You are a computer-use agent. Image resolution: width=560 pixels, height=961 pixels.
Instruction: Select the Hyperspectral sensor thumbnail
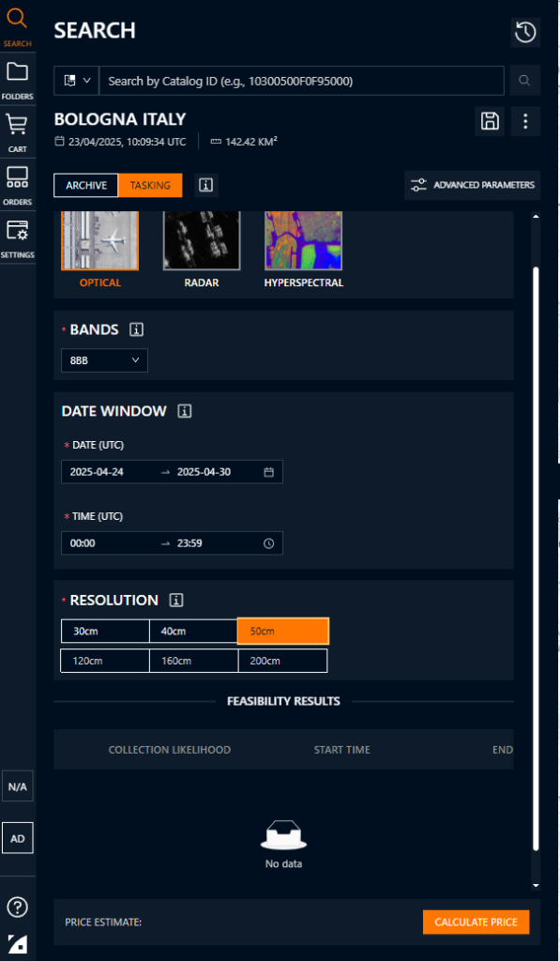click(304, 249)
